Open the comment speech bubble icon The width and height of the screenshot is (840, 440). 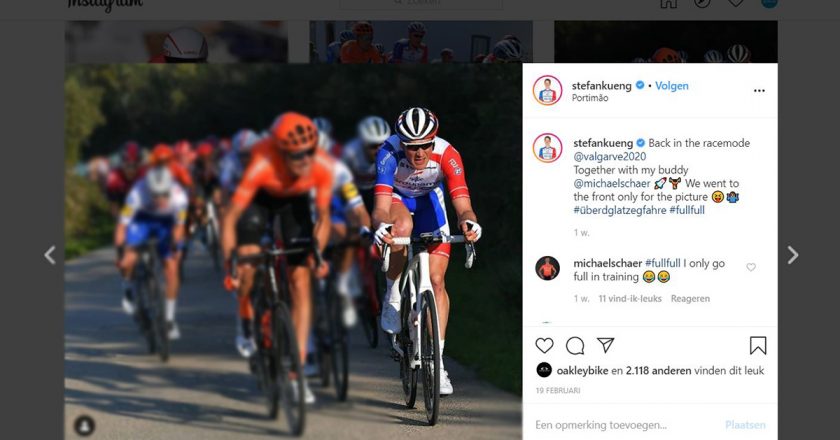[x=575, y=346]
